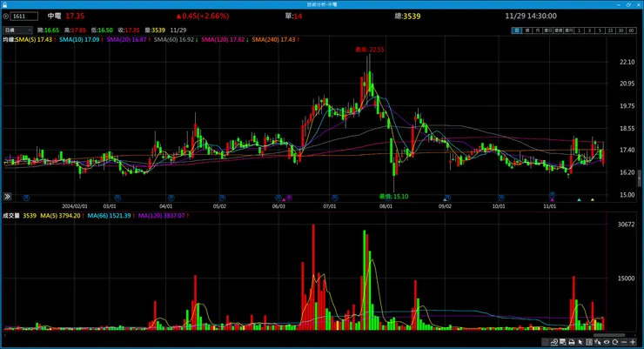Click the yellow triangle marker after 11/01

click(593, 199)
